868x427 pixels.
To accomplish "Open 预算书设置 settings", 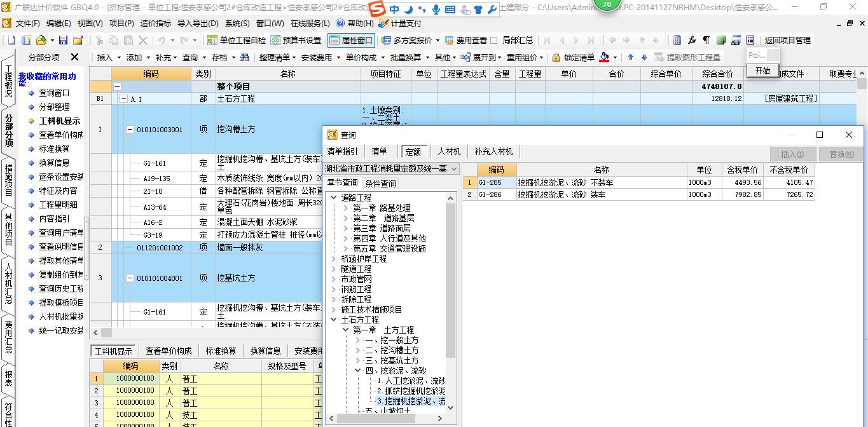I will click(x=296, y=40).
